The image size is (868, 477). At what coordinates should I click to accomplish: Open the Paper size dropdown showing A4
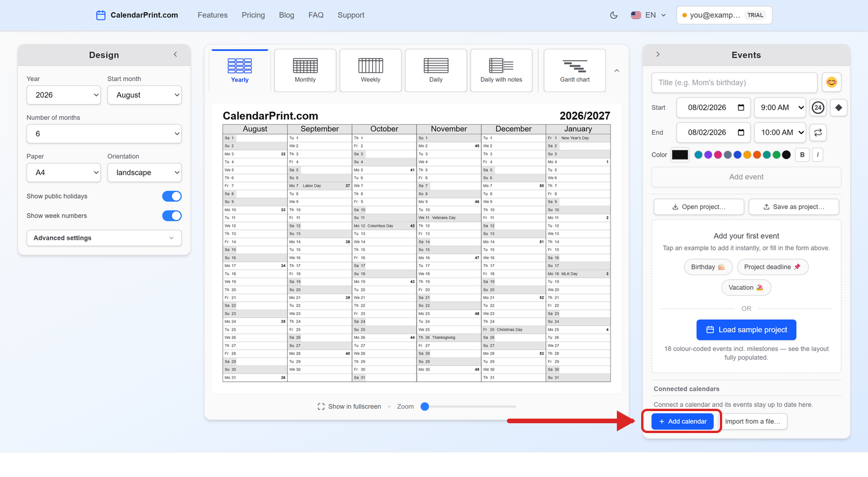coord(64,172)
